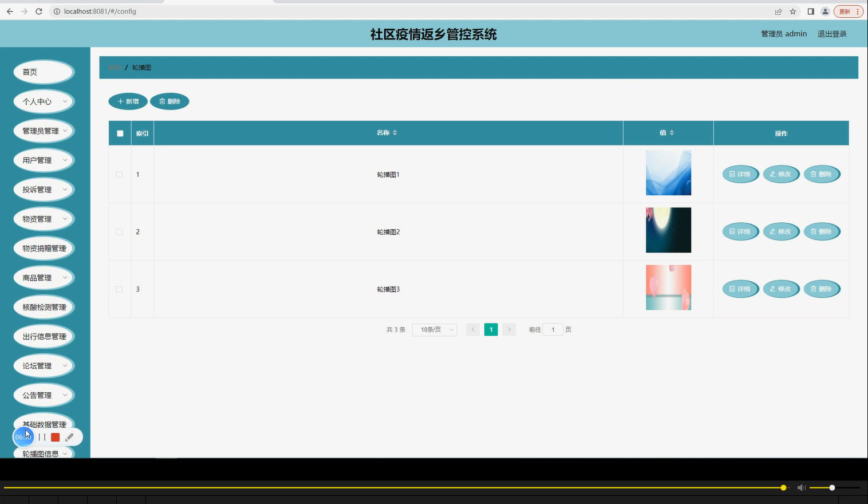This screenshot has height=504, width=868.
Task: Click the 前往 page number input field
Action: click(x=552, y=329)
